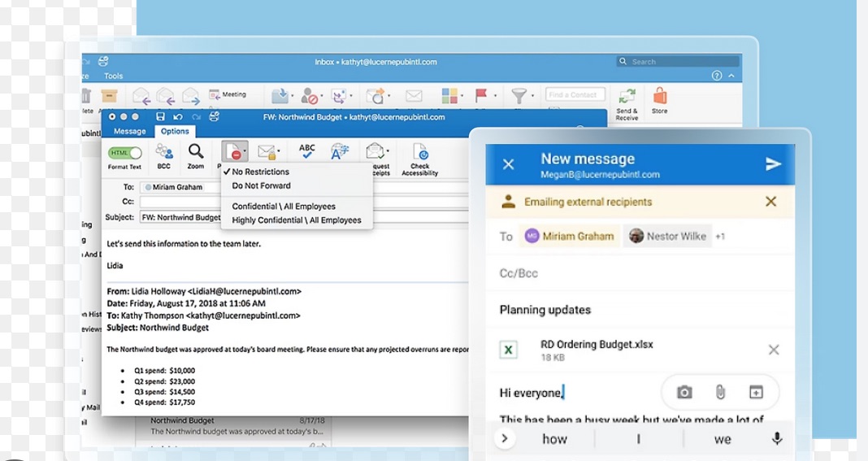Click the Print icon in message title bar
The height and width of the screenshot is (461, 868).
pos(215,116)
